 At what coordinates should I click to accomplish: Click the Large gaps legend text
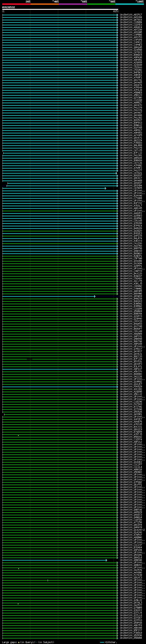[x=28, y=642]
